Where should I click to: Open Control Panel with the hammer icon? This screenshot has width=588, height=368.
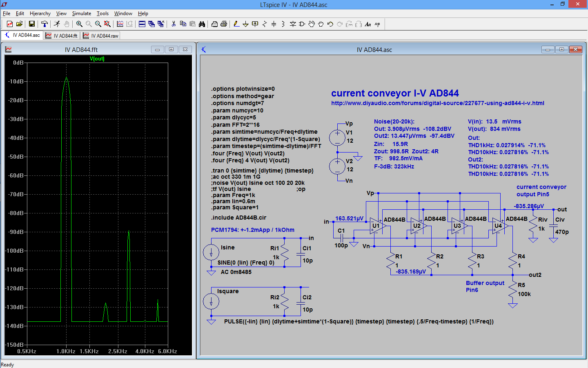pyautogui.click(x=44, y=24)
